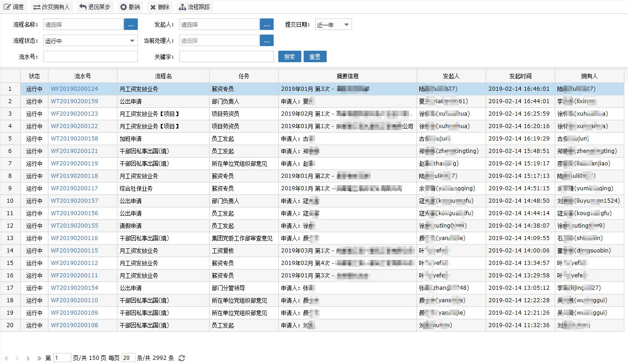Open the 流程名称 picker ellipsis button
628x364 pixels.
click(131, 24)
